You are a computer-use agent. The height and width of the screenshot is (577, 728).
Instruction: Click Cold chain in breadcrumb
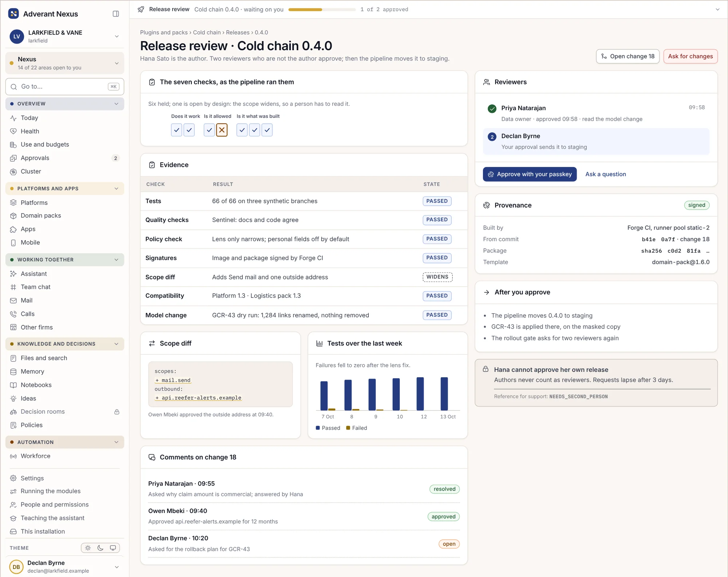(x=207, y=32)
